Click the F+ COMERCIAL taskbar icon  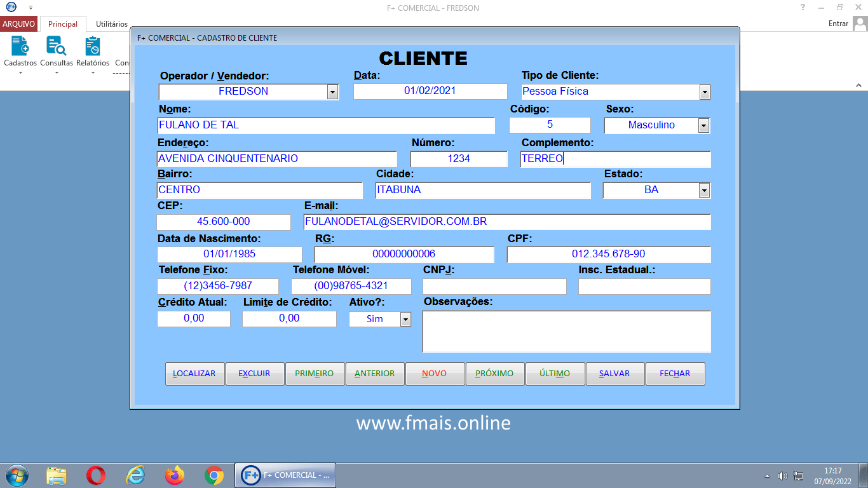pos(285,475)
